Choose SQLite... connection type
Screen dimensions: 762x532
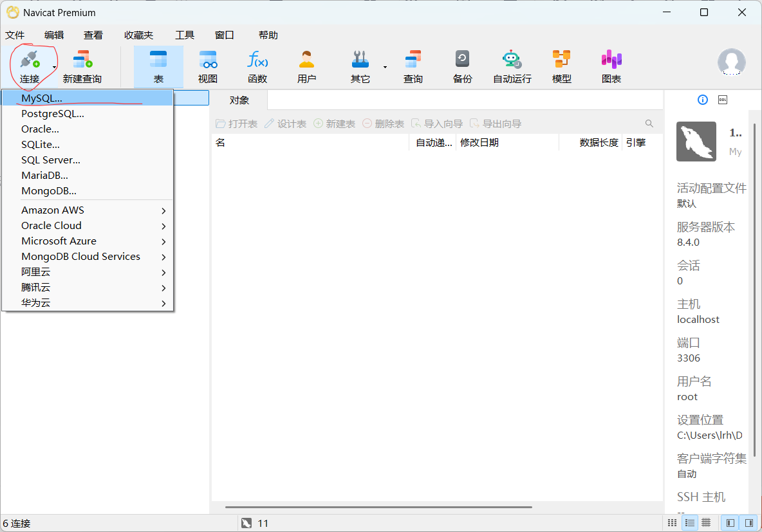click(88, 145)
